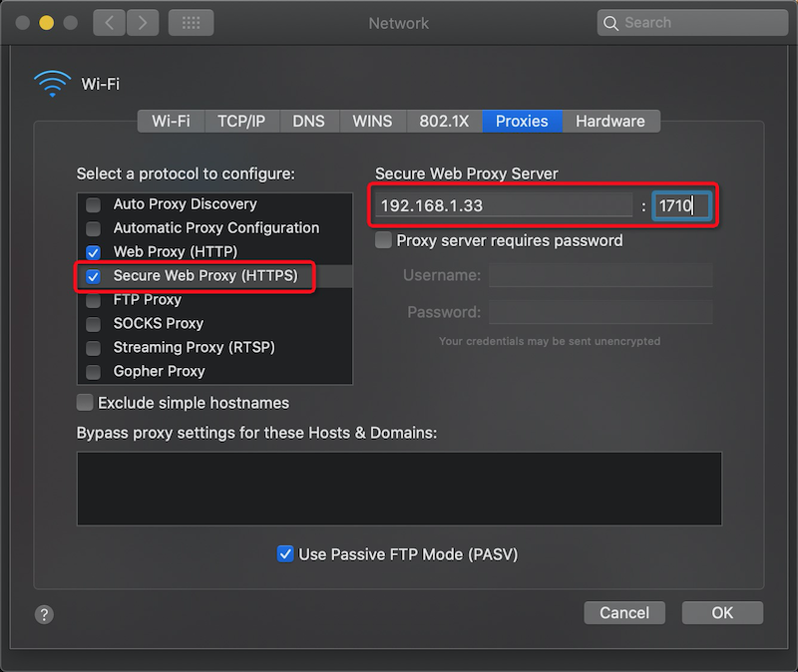
Task: Click the help question mark button
Action: (45, 614)
